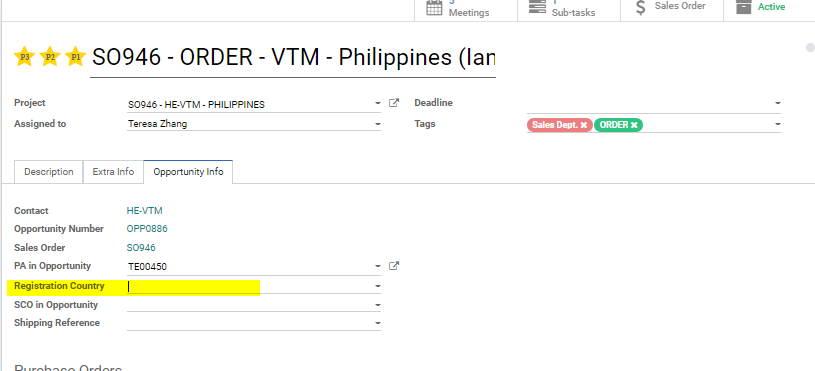
Task: Remove the ORDER tag
Action: click(634, 125)
